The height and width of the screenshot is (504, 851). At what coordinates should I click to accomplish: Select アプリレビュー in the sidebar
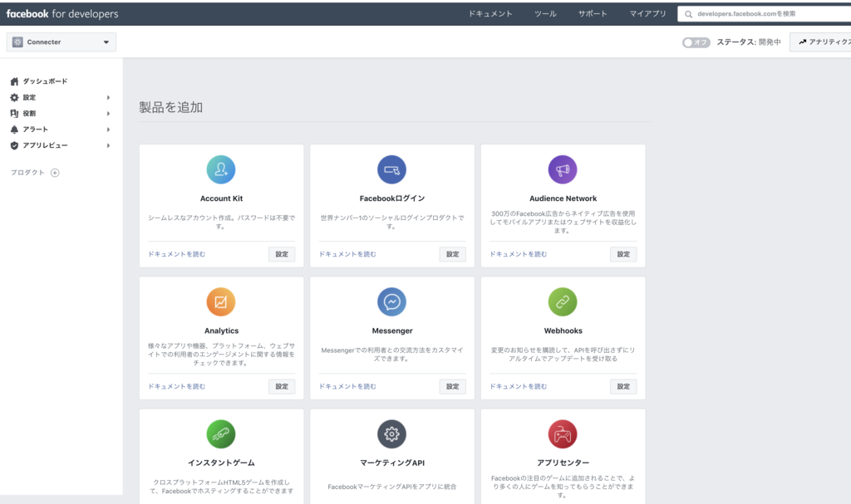click(x=45, y=145)
